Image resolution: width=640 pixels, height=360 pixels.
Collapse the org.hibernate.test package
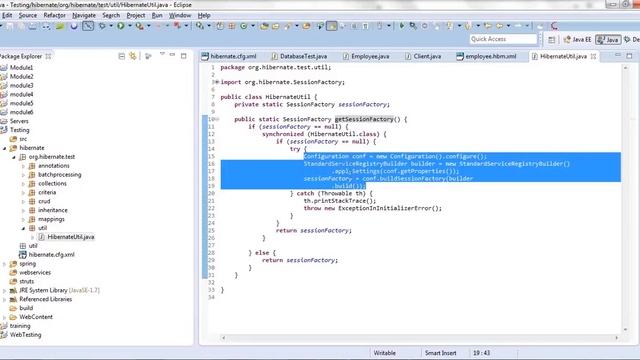click(14, 157)
